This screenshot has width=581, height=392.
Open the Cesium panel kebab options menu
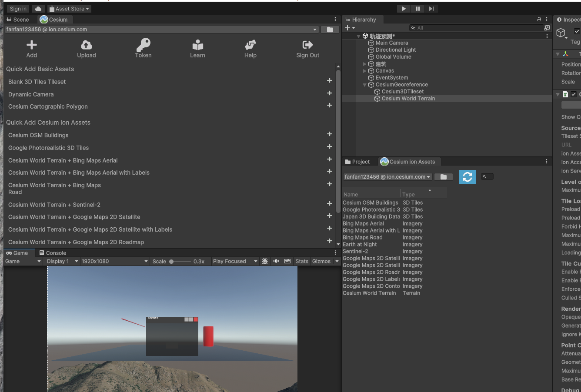tap(335, 20)
